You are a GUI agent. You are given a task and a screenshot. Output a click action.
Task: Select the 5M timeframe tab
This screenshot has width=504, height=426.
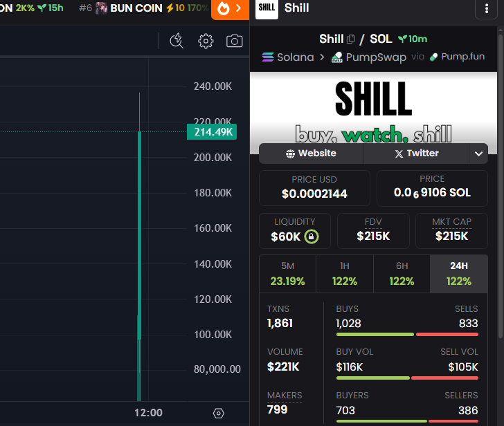click(x=287, y=274)
